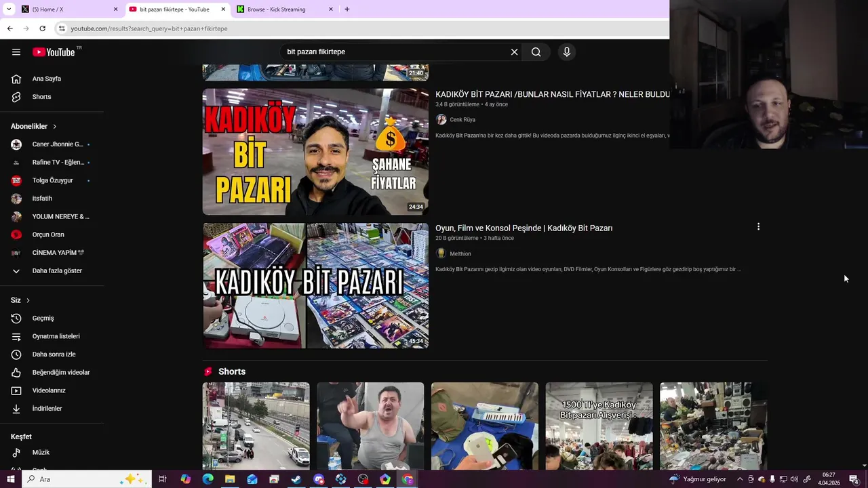This screenshot has width=868, height=488.
Task: Open the Short with man in tank top
Action: [370, 426]
